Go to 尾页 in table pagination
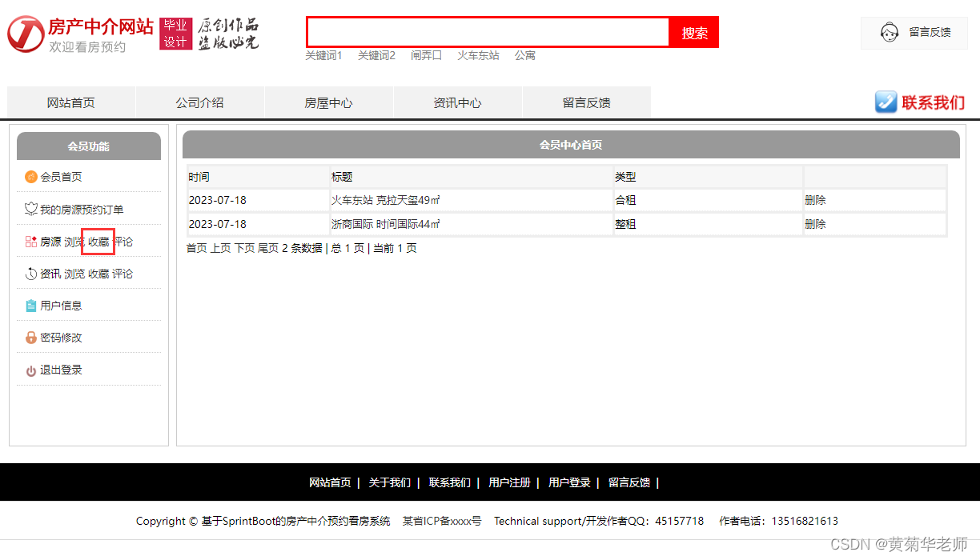Screen dimensions: 980x560 pos(267,248)
